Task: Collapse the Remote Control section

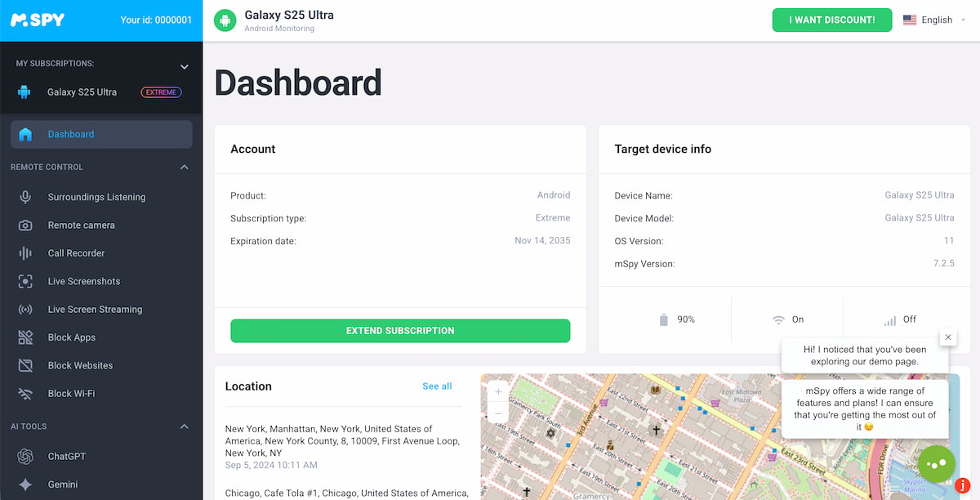Action: [x=185, y=167]
